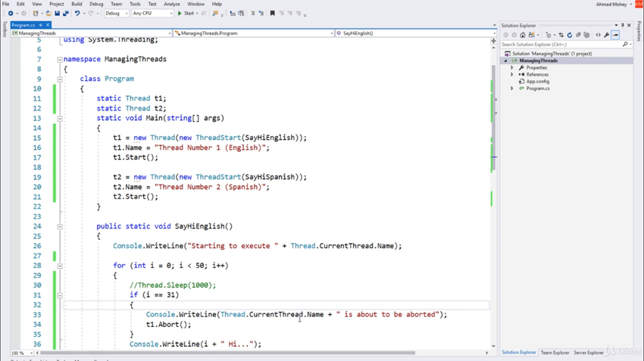The height and width of the screenshot is (361, 644).
Task: Click Home icon in Solution Explorer
Action: pos(523,36)
